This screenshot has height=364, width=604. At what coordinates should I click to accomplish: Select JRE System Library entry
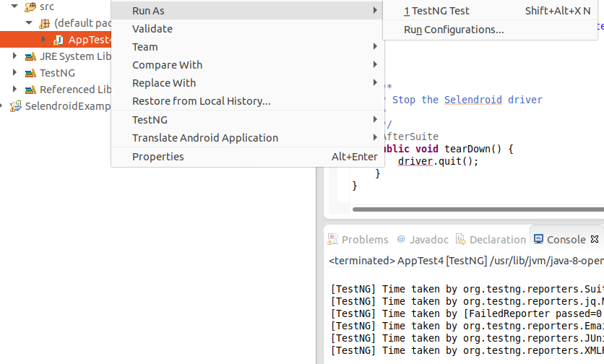75,56
